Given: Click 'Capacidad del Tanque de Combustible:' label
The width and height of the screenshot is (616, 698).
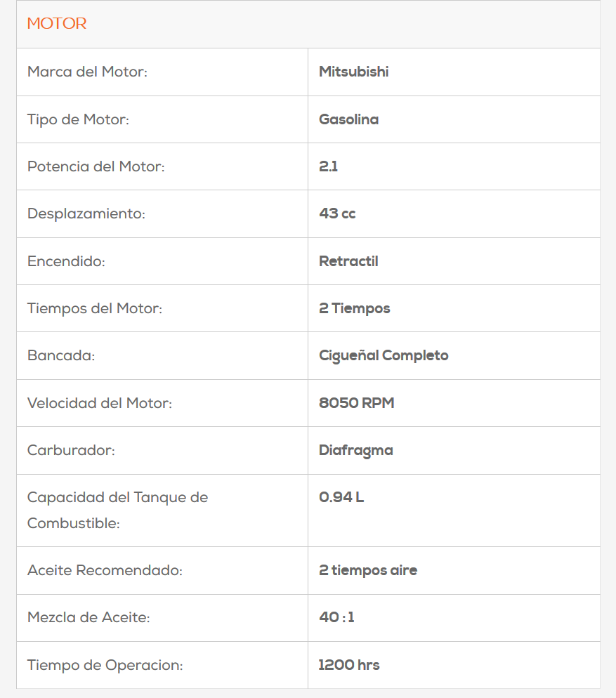Looking at the screenshot, I should 117,511.
